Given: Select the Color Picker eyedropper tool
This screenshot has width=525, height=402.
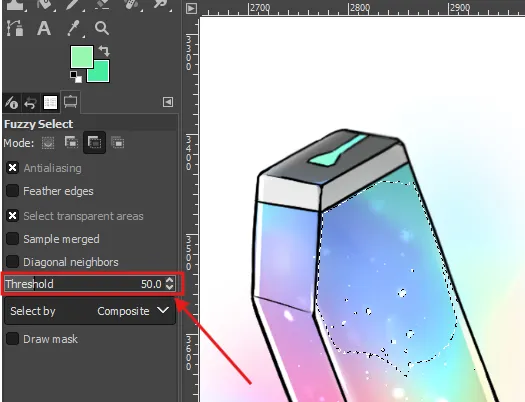Looking at the screenshot, I should pyautogui.click(x=73, y=28).
